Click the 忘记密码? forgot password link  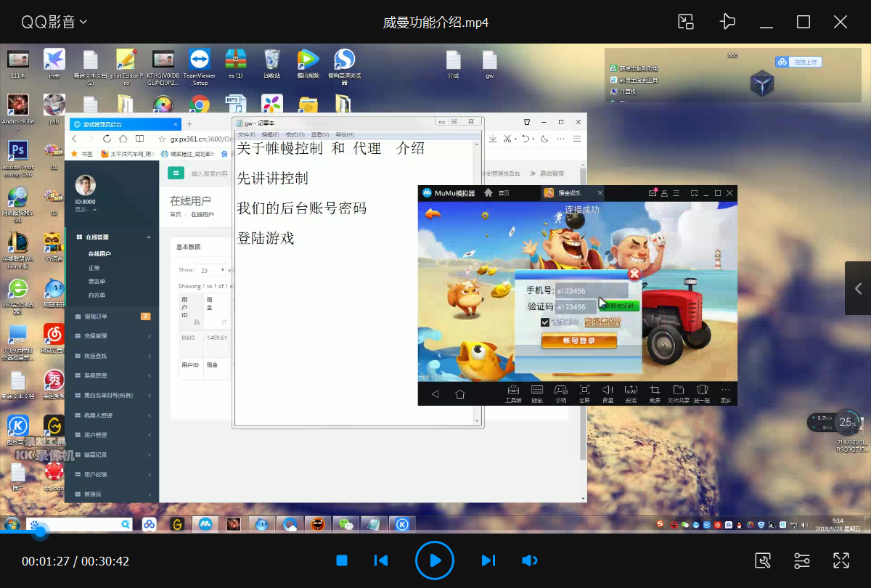602,322
